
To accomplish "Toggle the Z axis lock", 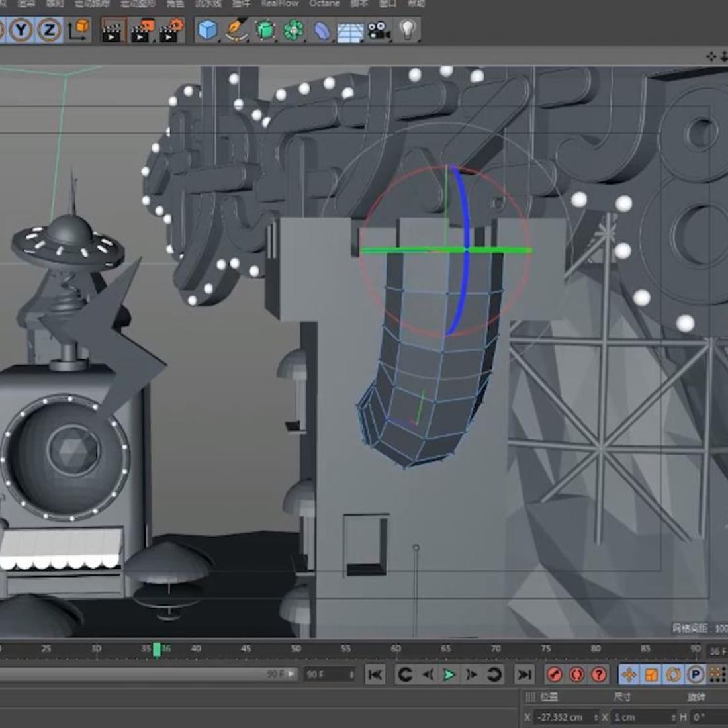I will [50, 30].
